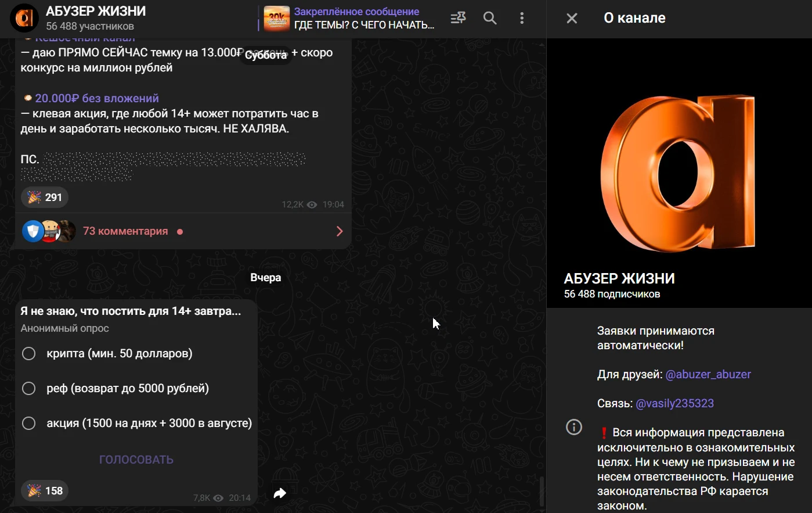This screenshot has height=513, width=812.
Task: Click the chat scrollbar thumb
Action: 542,492
